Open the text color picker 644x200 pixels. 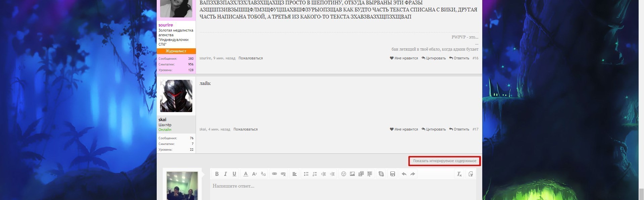[x=246, y=174]
